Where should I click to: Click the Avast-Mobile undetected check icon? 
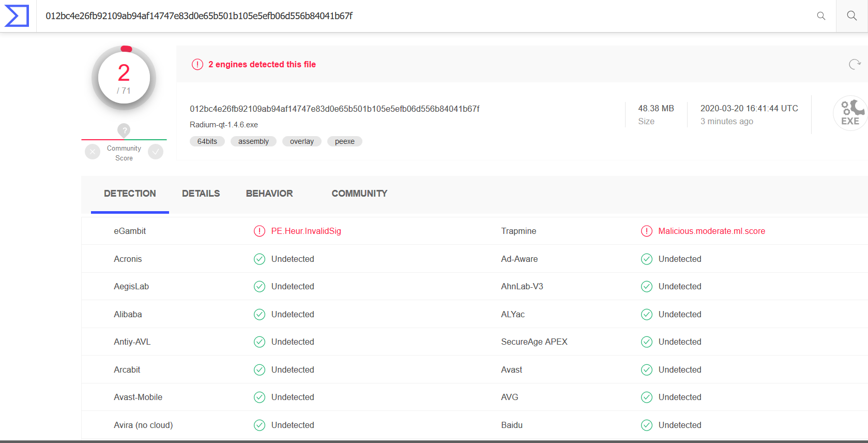260,397
